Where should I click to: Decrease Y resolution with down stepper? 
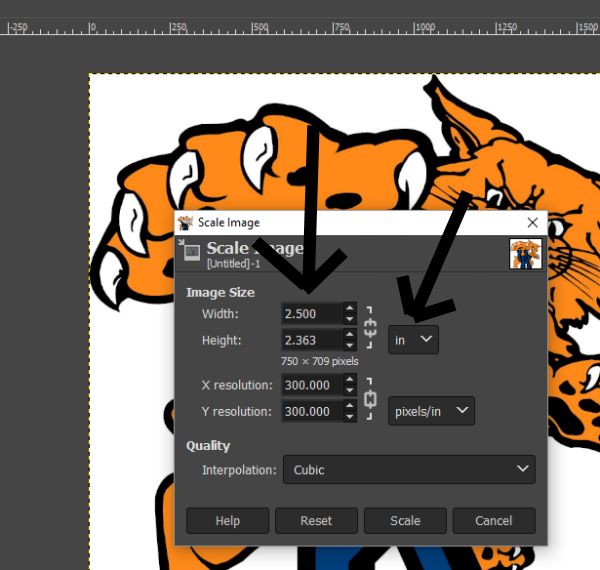click(x=349, y=417)
